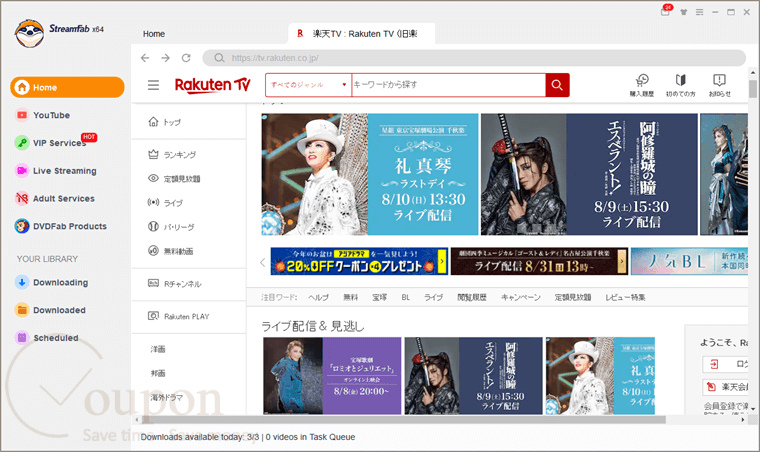Viewport: 760px width, 452px height.
Task: Click the welcome panel login button
Action: tap(725, 364)
